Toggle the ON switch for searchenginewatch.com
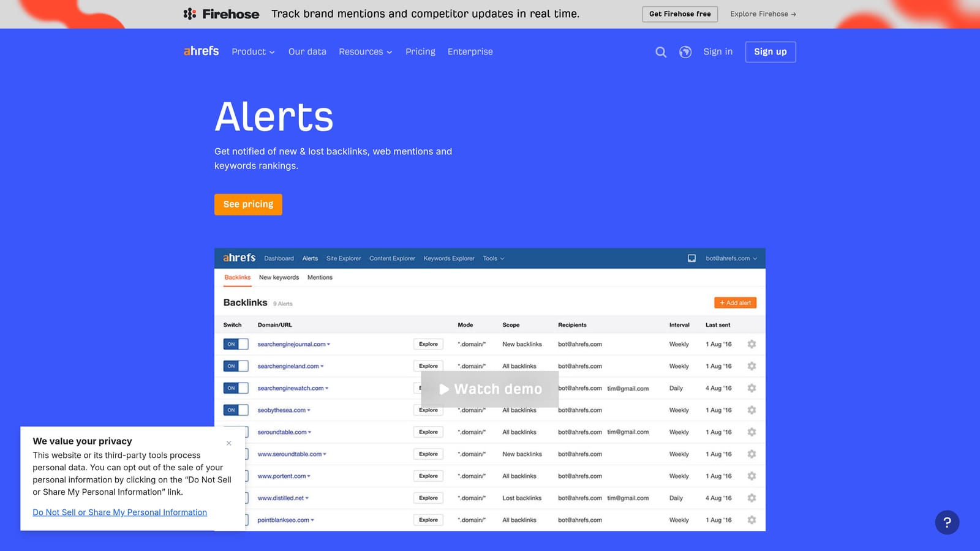Image resolution: width=980 pixels, height=551 pixels. click(x=236, y=388)
